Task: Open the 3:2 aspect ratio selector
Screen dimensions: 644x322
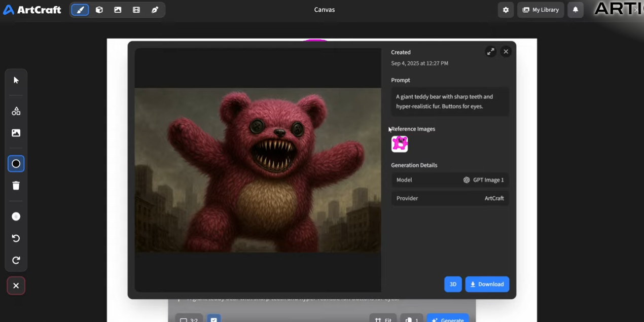Action: [189, 318]
